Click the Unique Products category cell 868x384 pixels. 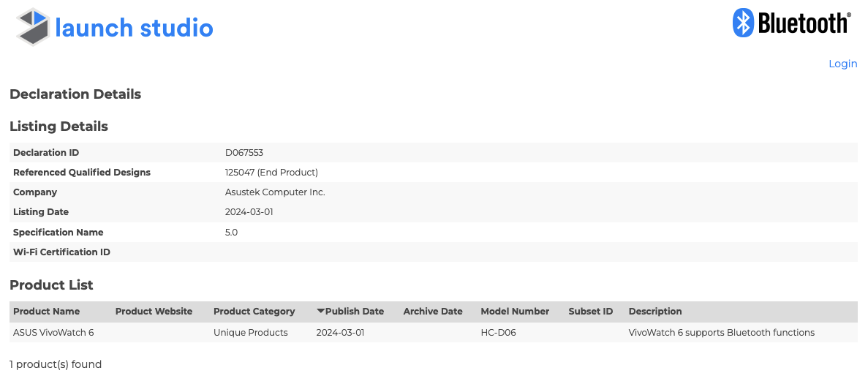coord(251,333)
